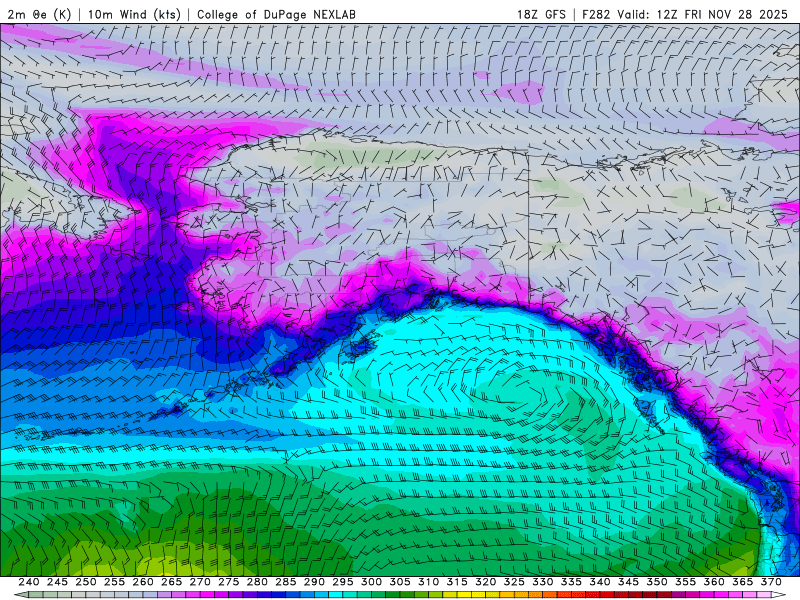Click the 'Valid: 12Z FRI NOV 28 2025' text
This screenshot has width=800, height=600.
703,14
